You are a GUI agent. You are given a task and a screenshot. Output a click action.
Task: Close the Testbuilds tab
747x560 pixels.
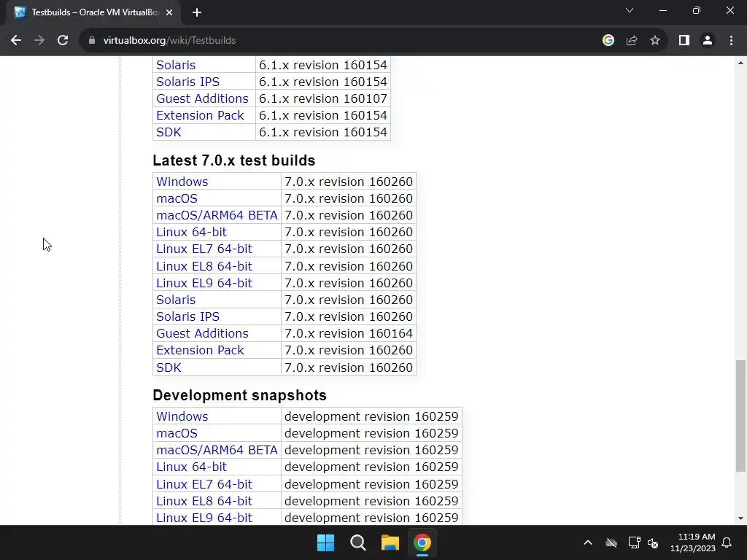[169, 13]
